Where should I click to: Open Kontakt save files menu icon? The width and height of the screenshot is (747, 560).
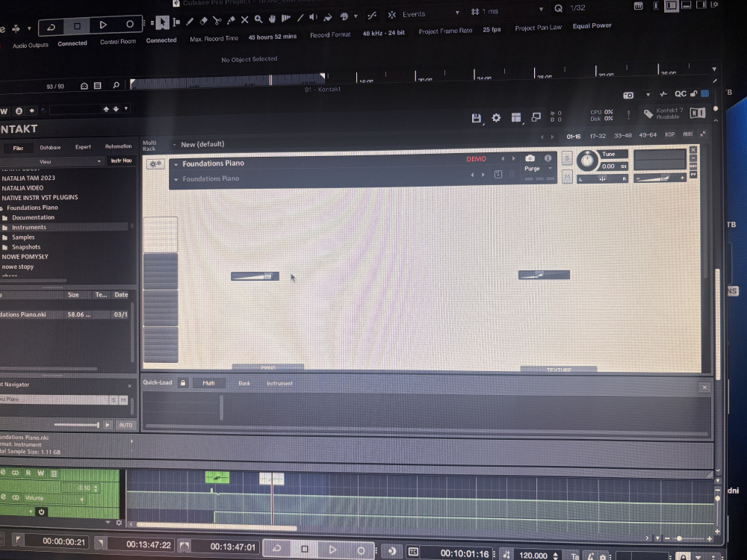[476, 118]
